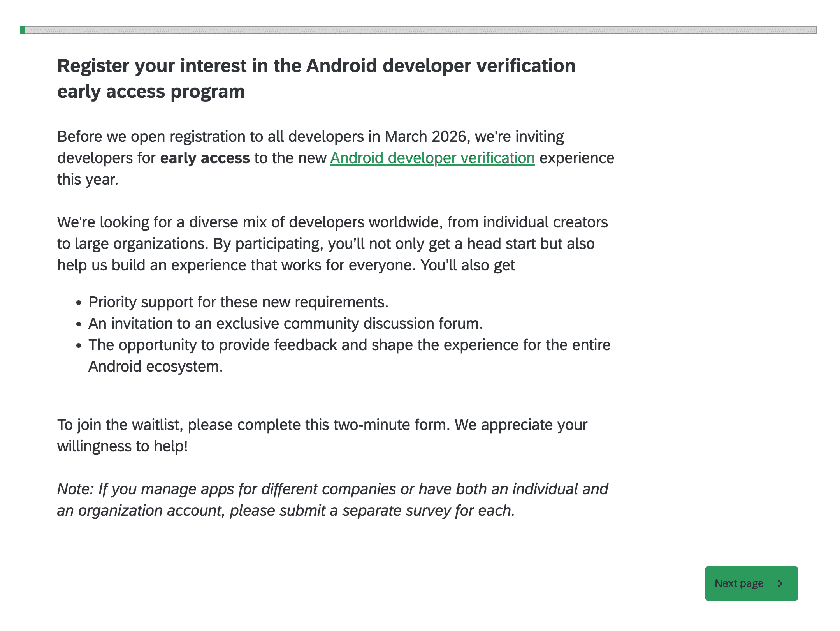Select the bullet point marker before Priority support
This screenshot has width=840, height=631.
[79, 302]
